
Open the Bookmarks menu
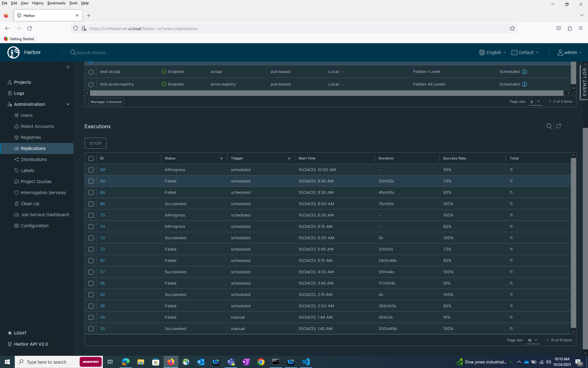(x=56, y=3)
